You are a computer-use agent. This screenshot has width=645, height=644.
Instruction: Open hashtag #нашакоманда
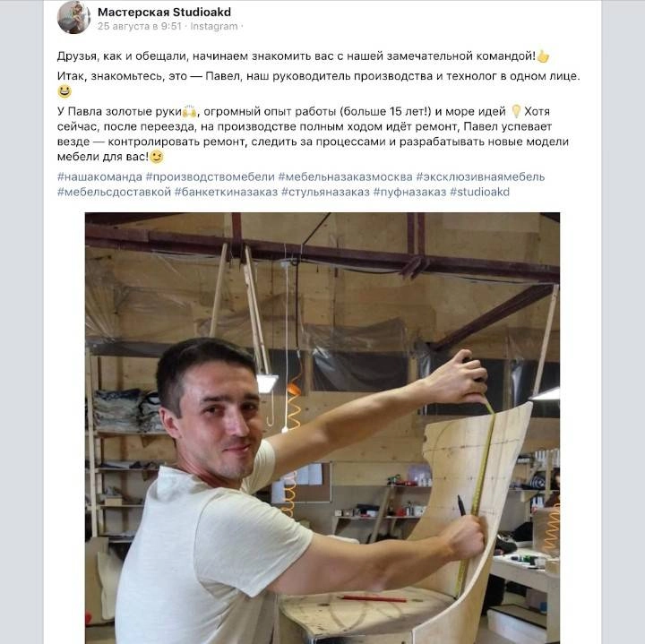[99, 176]
